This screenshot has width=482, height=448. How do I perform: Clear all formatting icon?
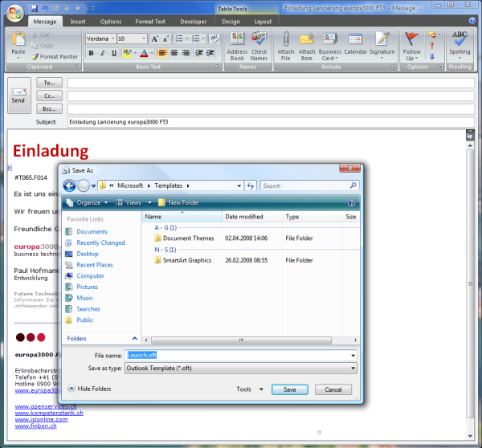tap(214, 39)
